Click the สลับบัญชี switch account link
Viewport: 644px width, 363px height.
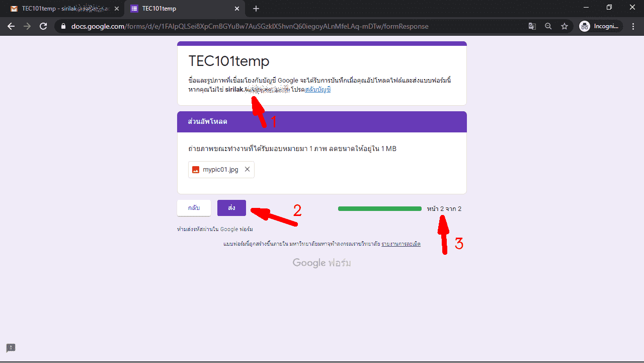click(x=318, y=90)
